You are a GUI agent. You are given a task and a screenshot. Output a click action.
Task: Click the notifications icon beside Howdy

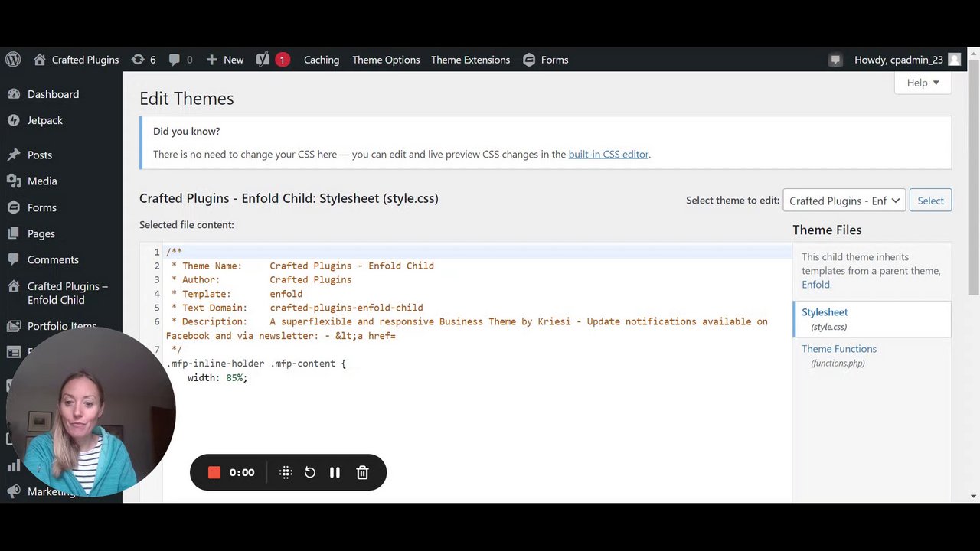pyautogui.click(x=835, y=60)
